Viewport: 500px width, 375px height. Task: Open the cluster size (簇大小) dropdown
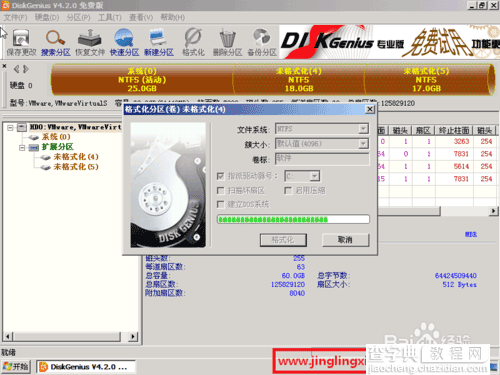pyautogui.click(x=363, y=144)
